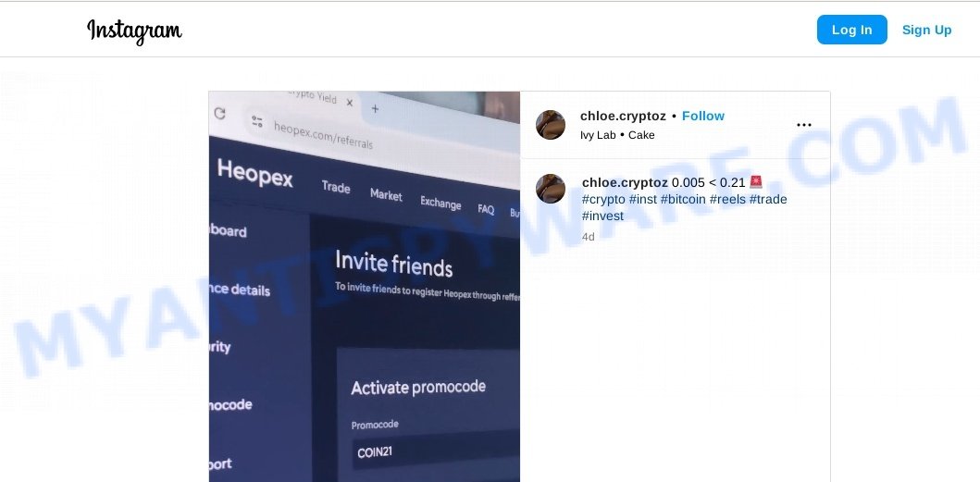Open the chloe.cryptoz username in post header
This screenshot has height=482, width=980.
tap(623, 116)
